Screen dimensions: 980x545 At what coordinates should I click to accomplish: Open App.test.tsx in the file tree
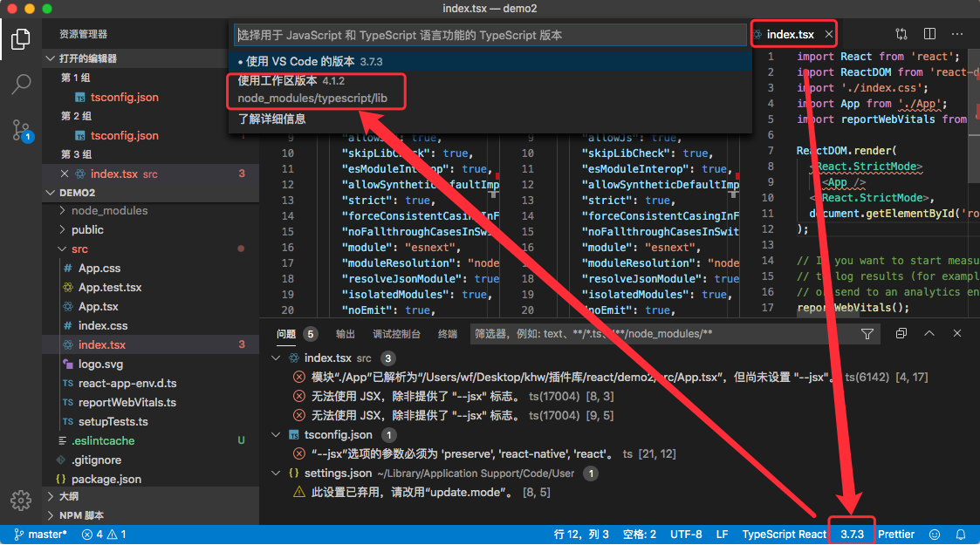coord(109,287)
